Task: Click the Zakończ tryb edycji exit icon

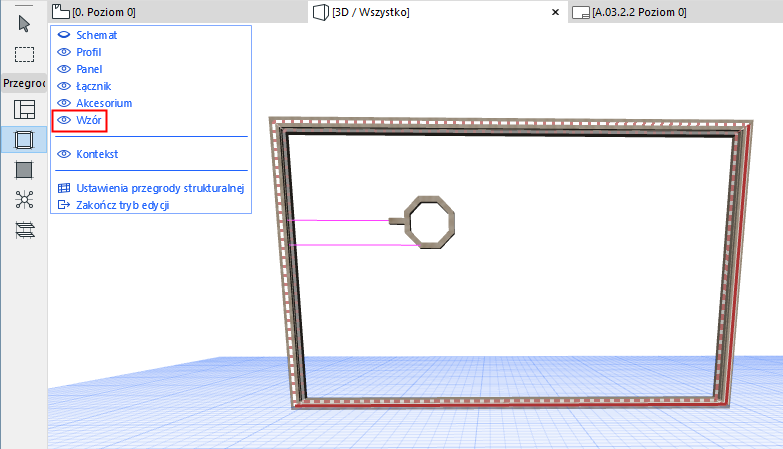Action: pyautogui.click(x=64, y=205)
